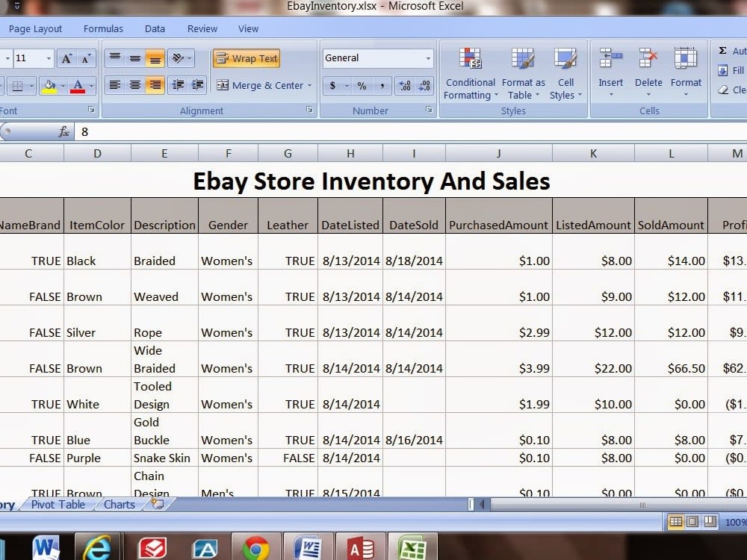747x560 pixels.
Task: Open Format as Table gallery
Action: point(523,74)
